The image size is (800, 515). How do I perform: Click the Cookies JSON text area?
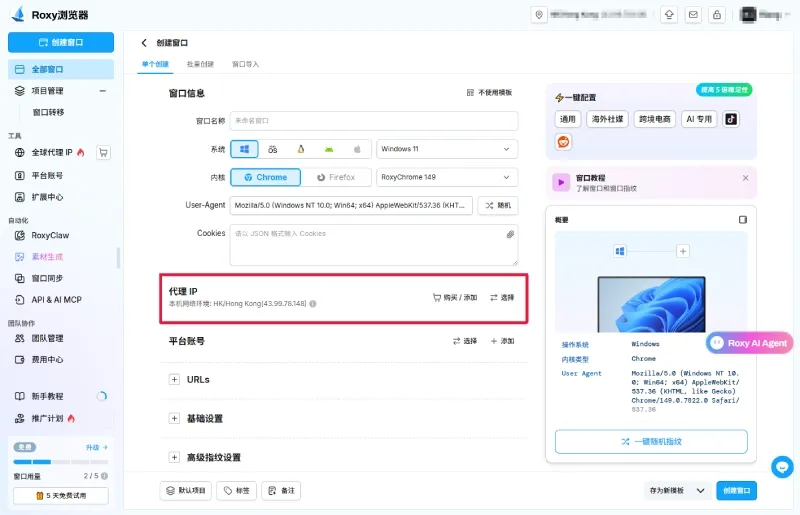tap(374, 245)
